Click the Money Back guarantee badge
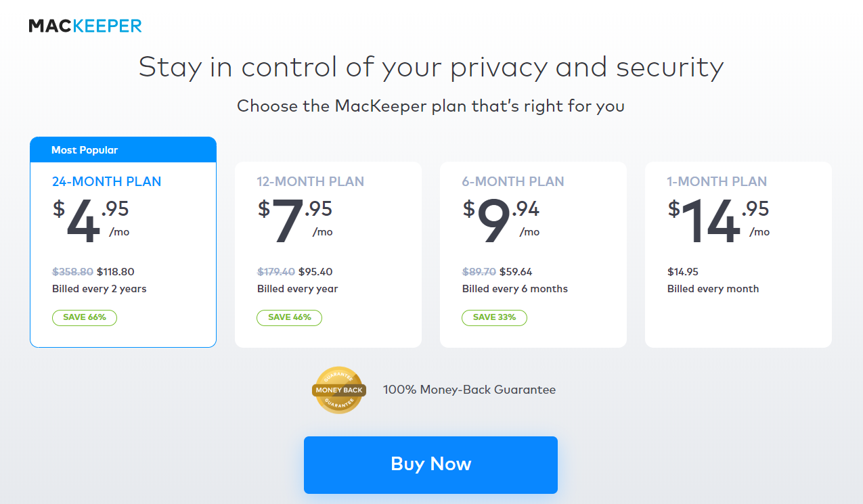863x504 pixels. (x=338, y=390)
